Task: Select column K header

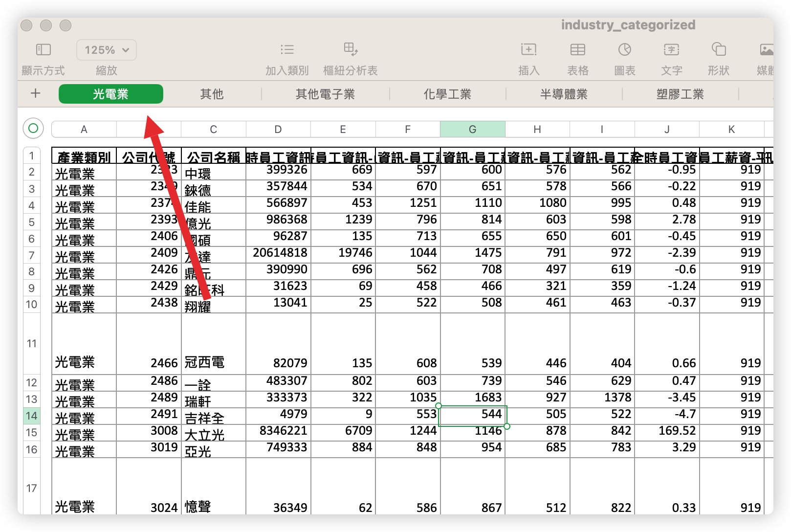Action: (x=732, y=130)
